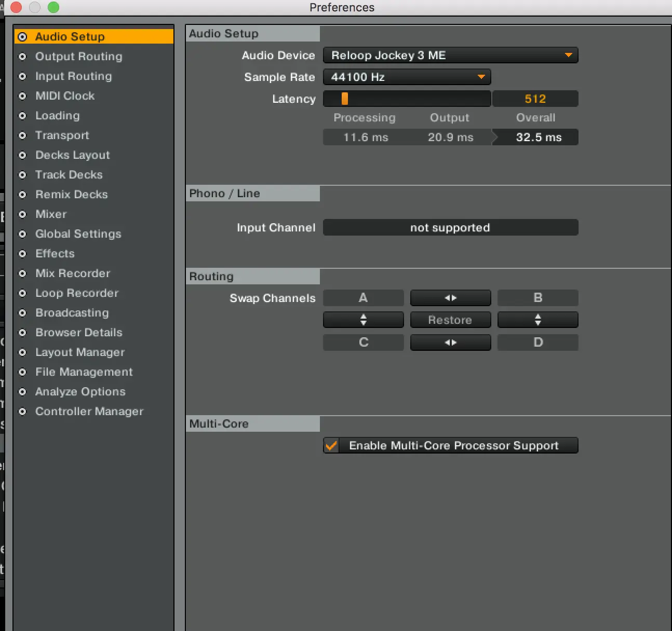Image resolution: width=672 pixels, height=631 pixels.
Task: Select the Output Routing radio bullet
Action: pos(22,57)
